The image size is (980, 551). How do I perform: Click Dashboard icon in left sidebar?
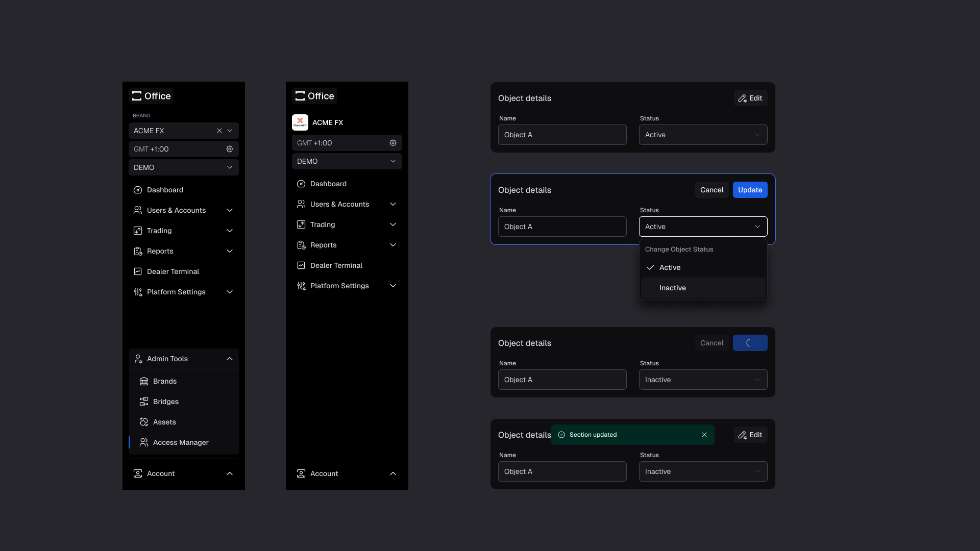[138, 190]
